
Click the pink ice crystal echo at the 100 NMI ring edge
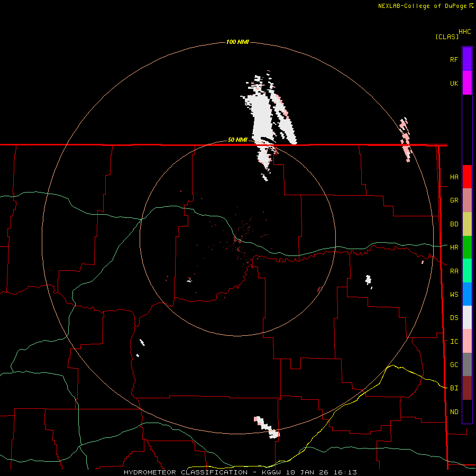click(x=405, y=140)
